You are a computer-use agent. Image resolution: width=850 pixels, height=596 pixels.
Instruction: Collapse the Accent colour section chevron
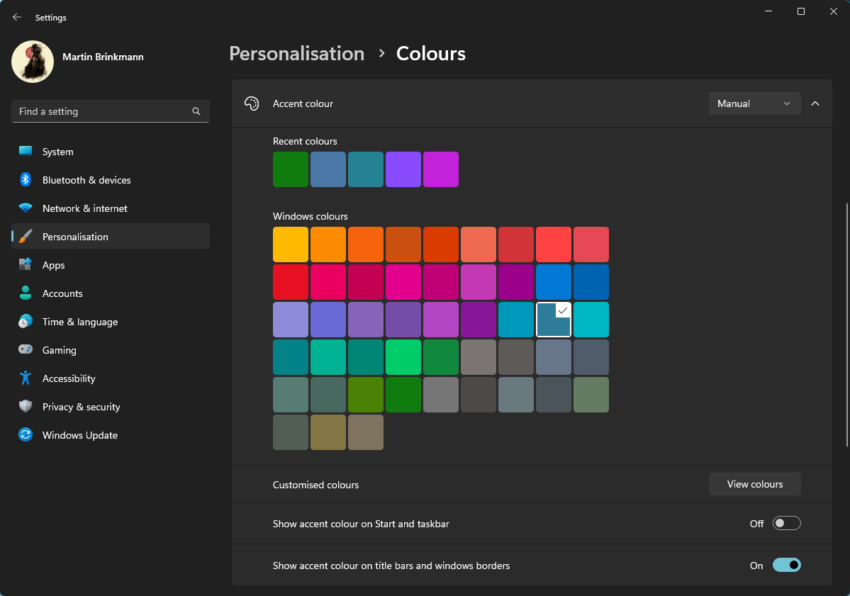tap(815, 103)
